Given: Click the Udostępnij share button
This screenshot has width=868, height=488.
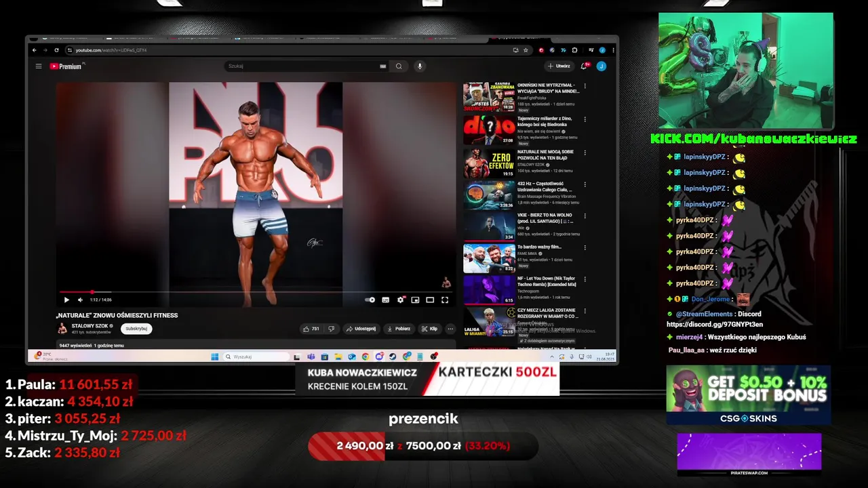Looking at the screenshot, I should [361, 329].
